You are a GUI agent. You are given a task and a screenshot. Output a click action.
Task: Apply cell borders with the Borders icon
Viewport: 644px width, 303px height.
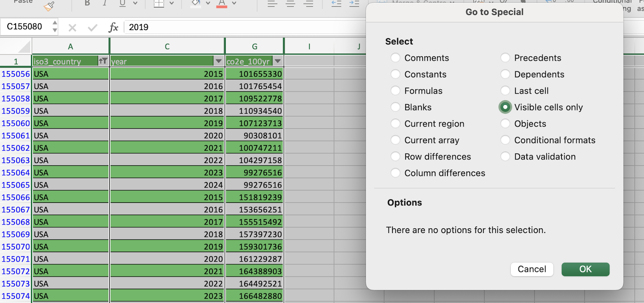click(159, 3)
